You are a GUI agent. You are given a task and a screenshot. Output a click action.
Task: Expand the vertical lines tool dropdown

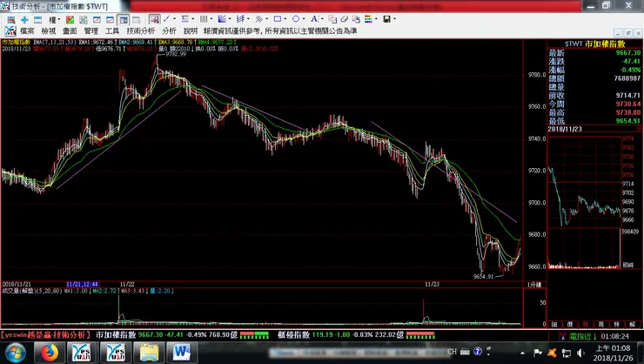click(x=211, y=19)
